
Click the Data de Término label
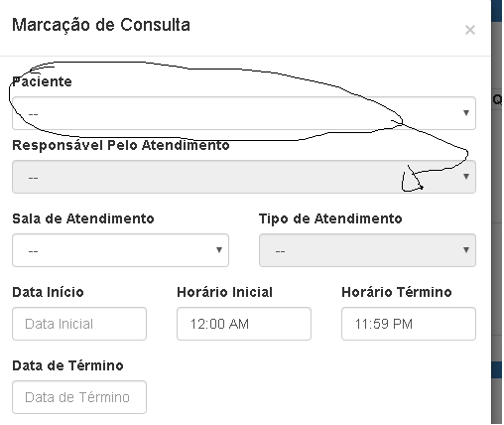[x=67, y=365]
